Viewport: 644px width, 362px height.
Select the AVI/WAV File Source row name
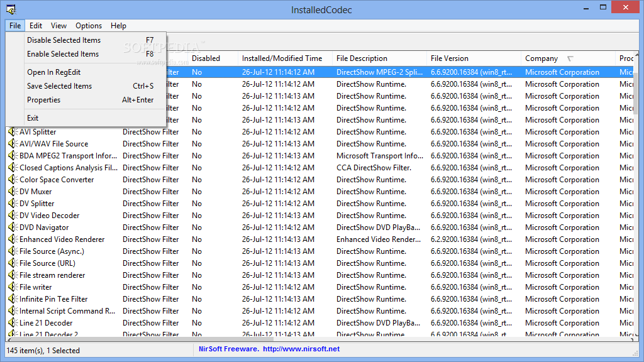[54, 144]
